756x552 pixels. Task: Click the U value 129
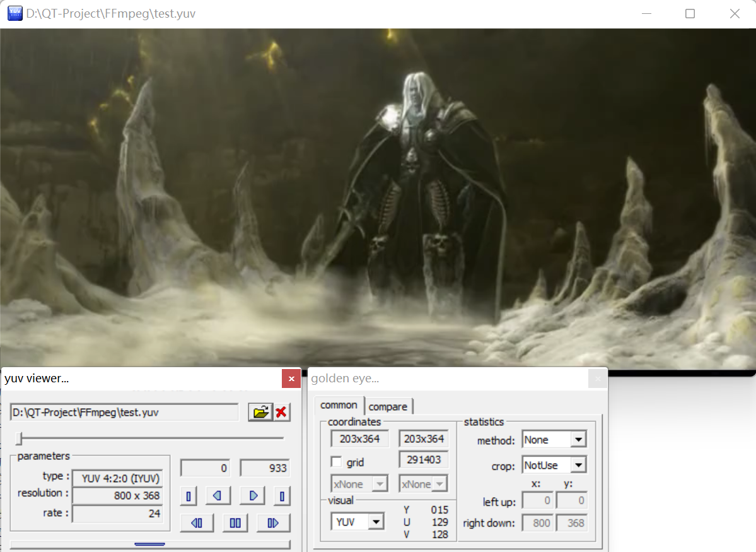[x=439, y=522]
